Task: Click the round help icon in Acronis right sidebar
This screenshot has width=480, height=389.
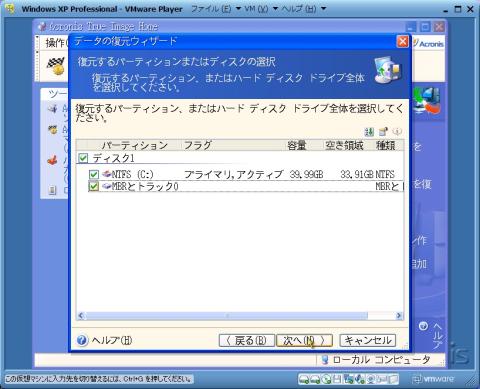Action: [423, 326]
